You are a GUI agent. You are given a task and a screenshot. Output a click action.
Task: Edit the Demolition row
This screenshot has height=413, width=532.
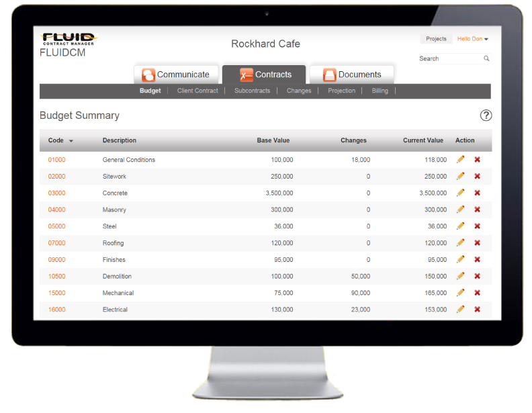(x=460, y=276)
